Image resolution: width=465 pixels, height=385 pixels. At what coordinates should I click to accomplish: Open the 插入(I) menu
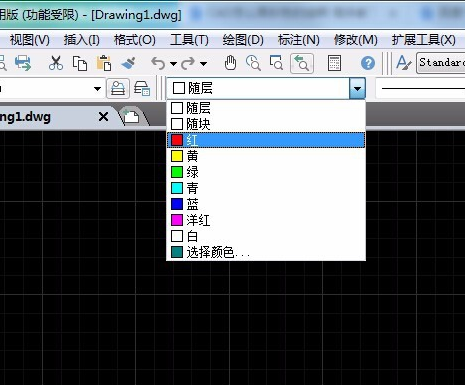(82, 40)
